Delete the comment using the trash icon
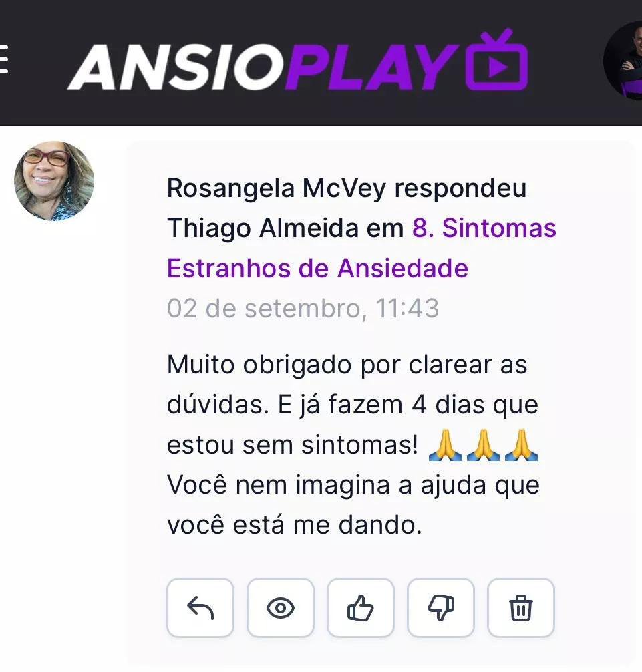 (x=520, y=608)
